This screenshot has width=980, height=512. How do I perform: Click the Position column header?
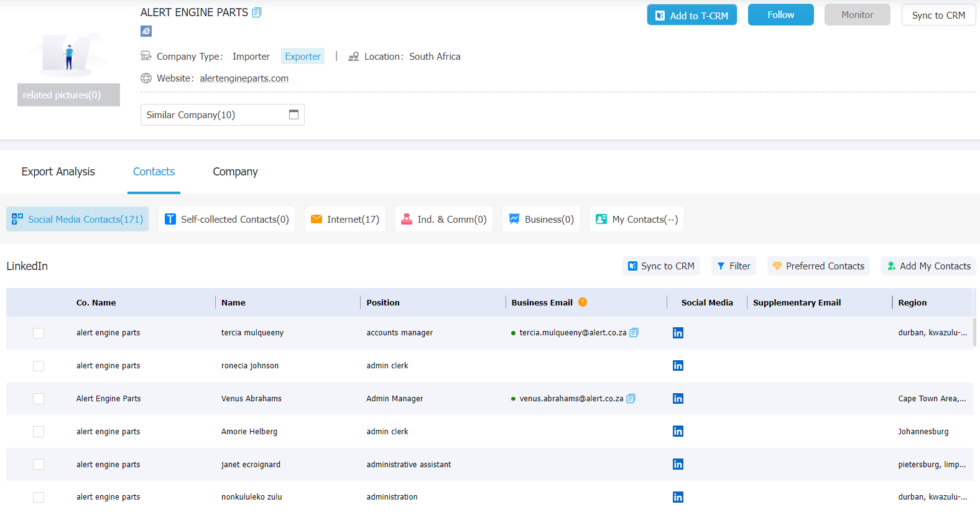pyautogui.click(x=383, y=302)
